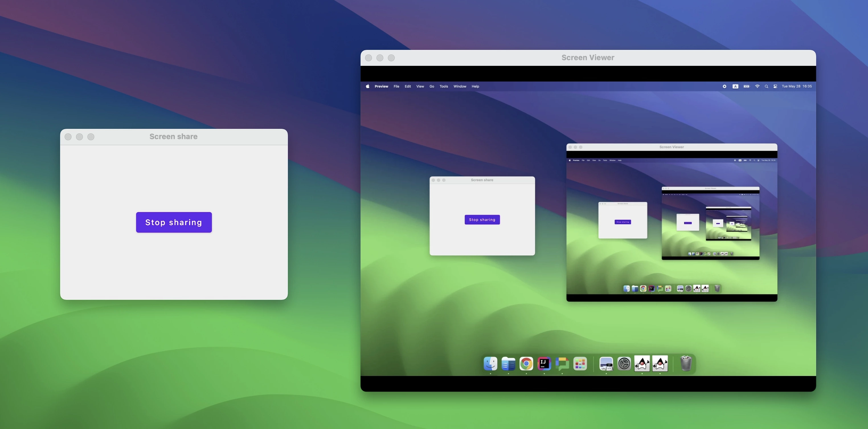Click Stop sharing button in Screen share
This screenshot has height=429, width=868.
pos(174,222)
